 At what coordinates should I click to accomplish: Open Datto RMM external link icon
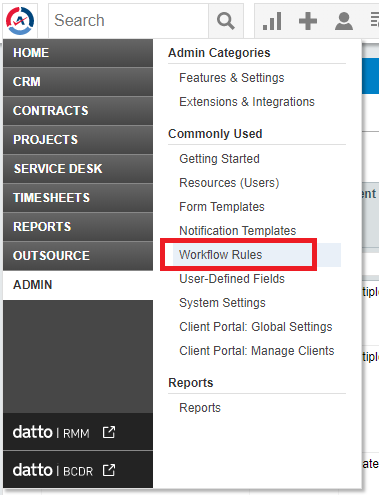(109, 432)
